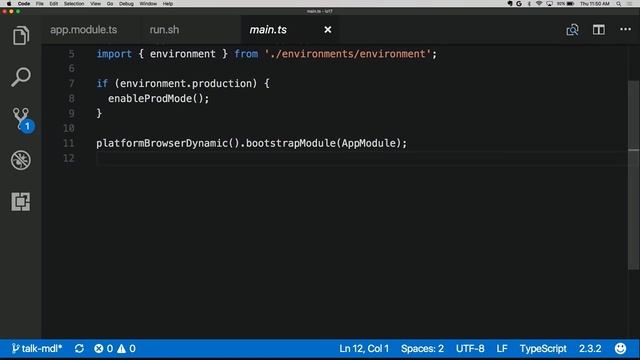The width and height of the screenshot is (640, 360).
Task: Open the Apple menu
Action: pyautogui.click(x=9, y=4)
